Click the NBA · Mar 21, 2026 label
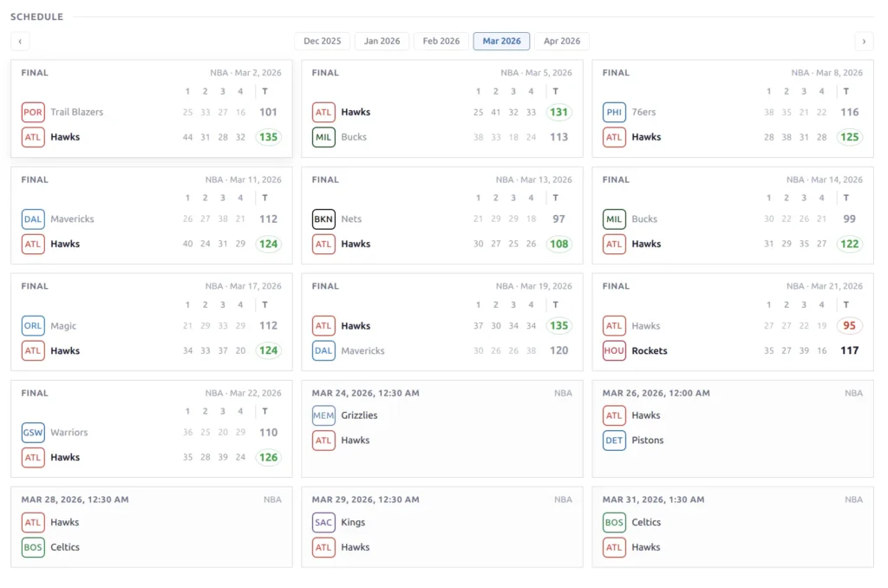888x588 pixels. point(824,286)
